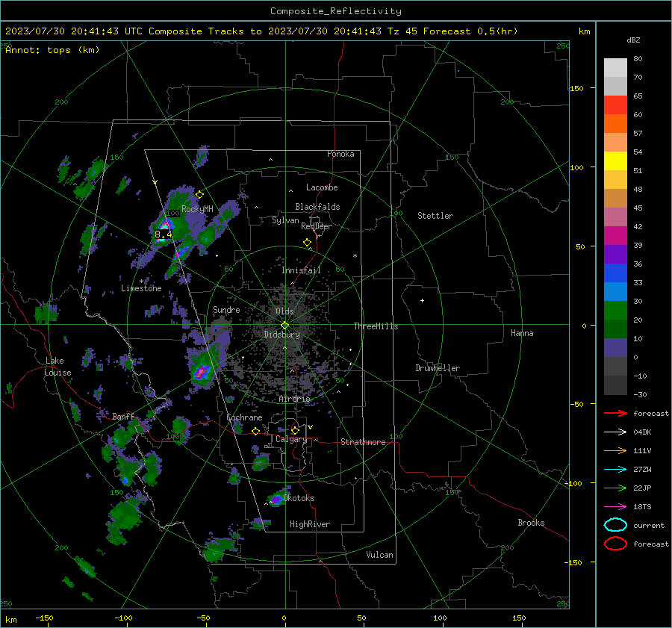Click the Strathmore label
672x628 pixels.
coord(363,442)
